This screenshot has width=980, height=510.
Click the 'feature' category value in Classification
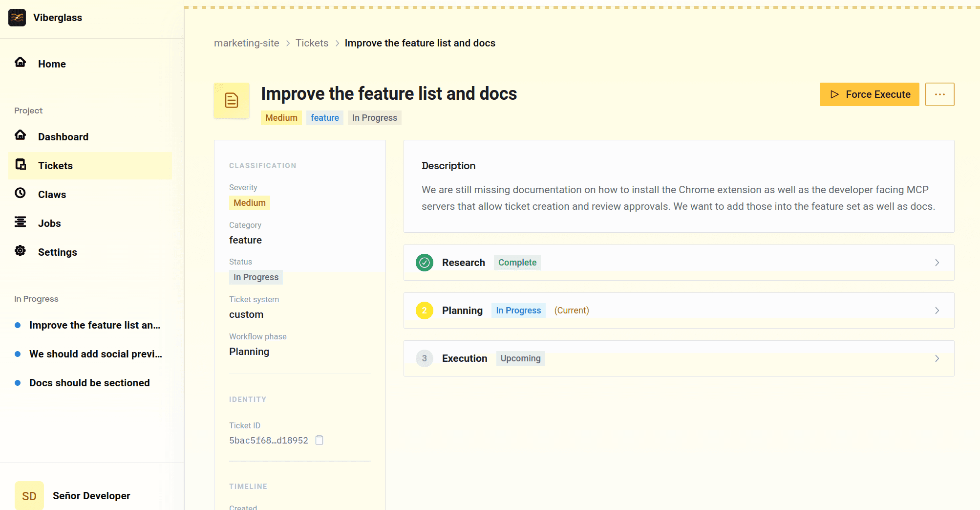point(245,240)
